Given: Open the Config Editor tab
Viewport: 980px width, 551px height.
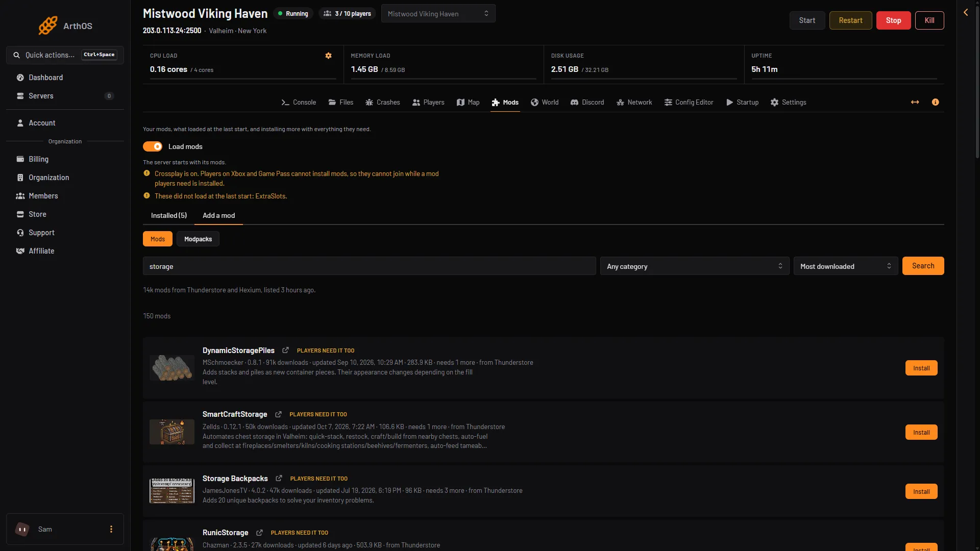Looking at the screenshot, I should [689, 102].
